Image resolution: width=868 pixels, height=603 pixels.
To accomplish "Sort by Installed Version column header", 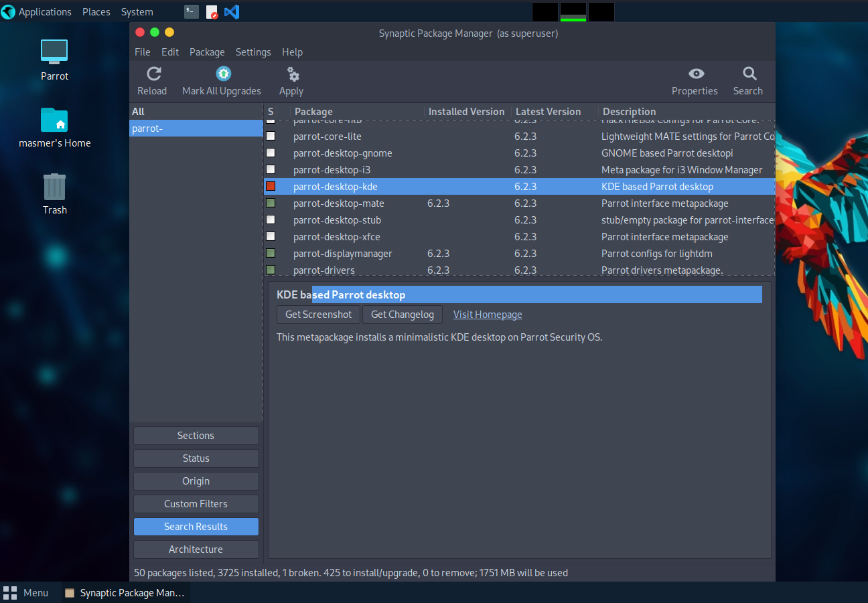I will [x=467, y=111].
